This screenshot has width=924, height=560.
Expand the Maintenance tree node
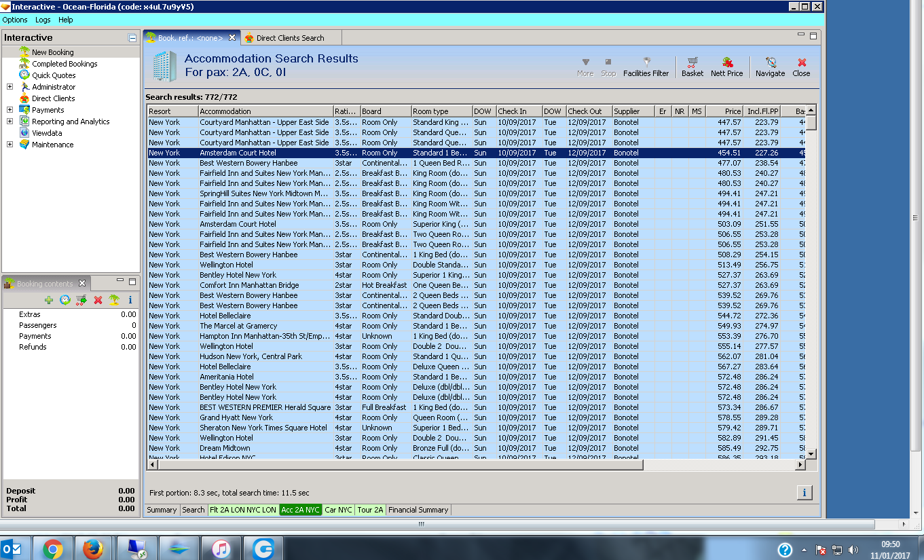click(x=10, y=145)
